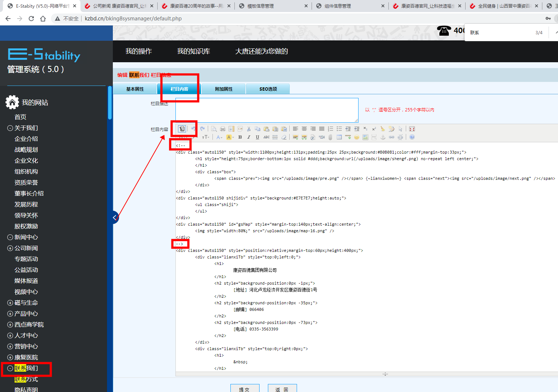Toggle HTML source code view
Viewport: 558px width, 392px height.
(182, 129)
